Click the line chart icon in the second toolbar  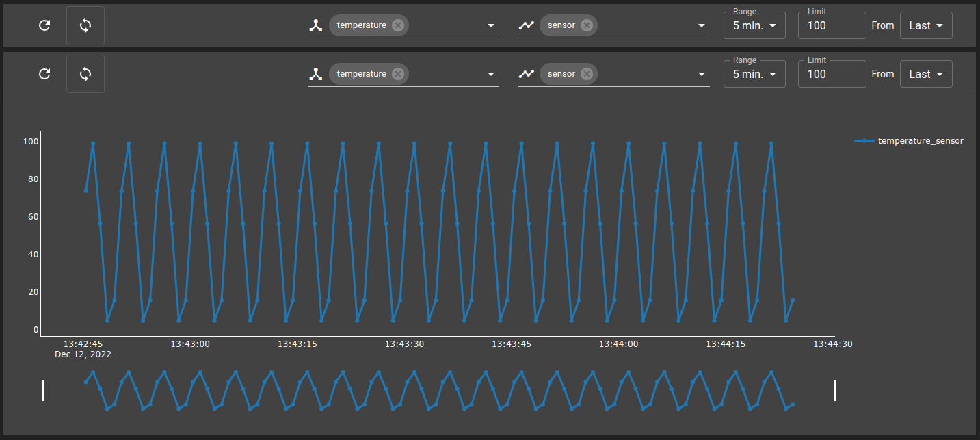coord(526,74)
